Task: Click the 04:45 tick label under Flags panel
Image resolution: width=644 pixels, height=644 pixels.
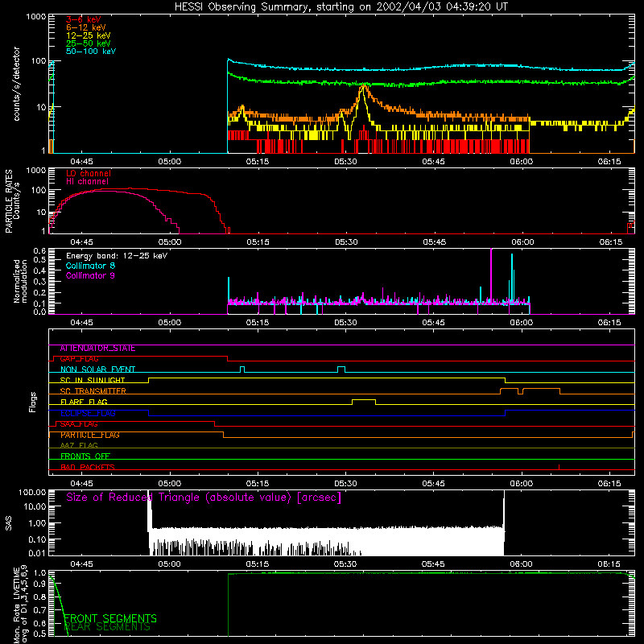Action: [81, 484]
